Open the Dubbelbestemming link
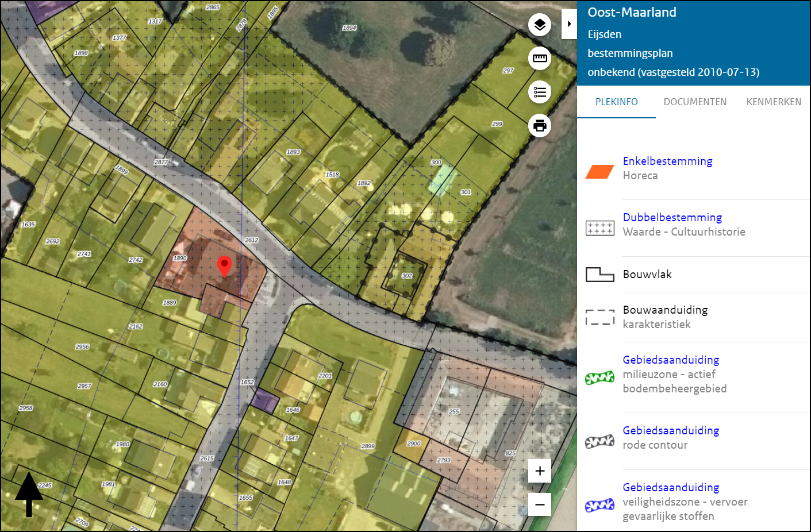 coord(672,217)
